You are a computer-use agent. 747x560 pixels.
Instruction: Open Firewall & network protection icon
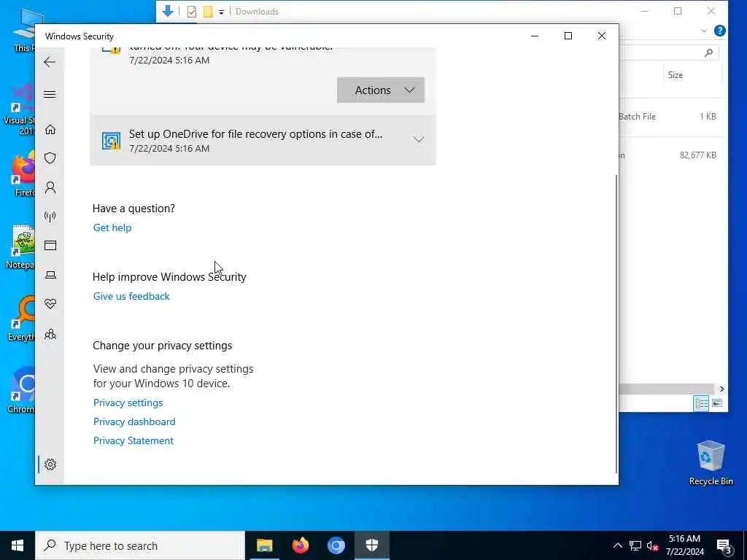point(50,217)
